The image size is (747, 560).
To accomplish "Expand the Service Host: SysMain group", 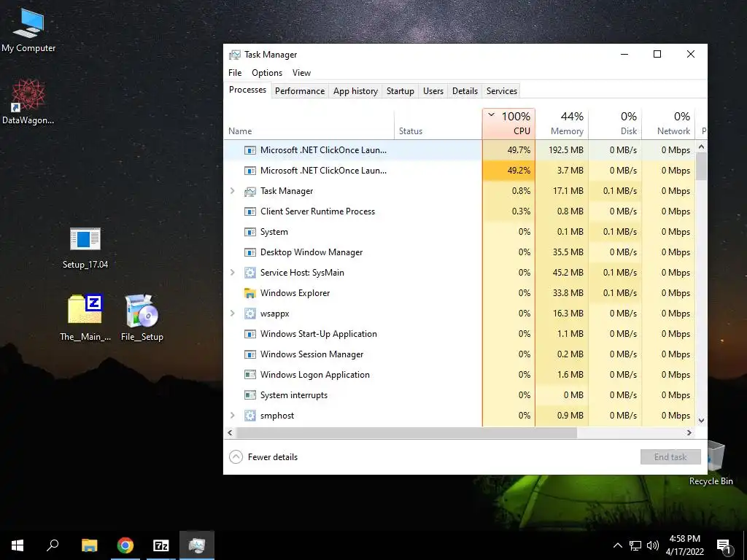I will point(233,273).
